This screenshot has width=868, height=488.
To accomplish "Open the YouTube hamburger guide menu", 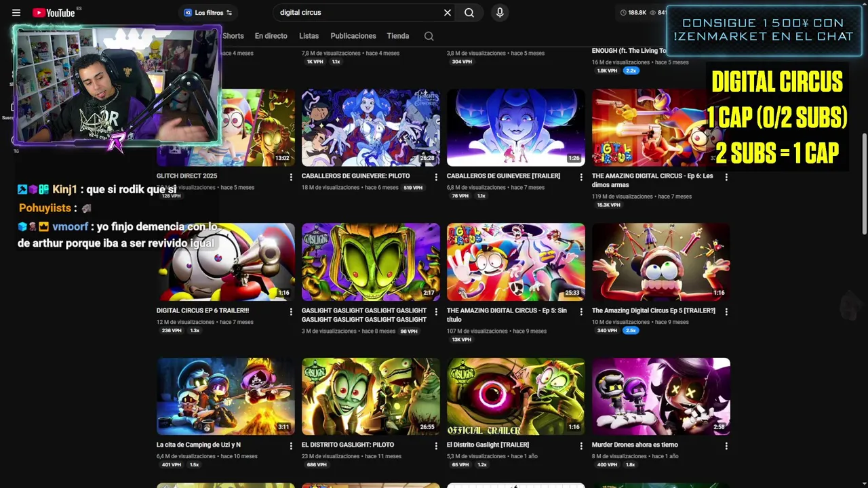I will click(16, 12).
